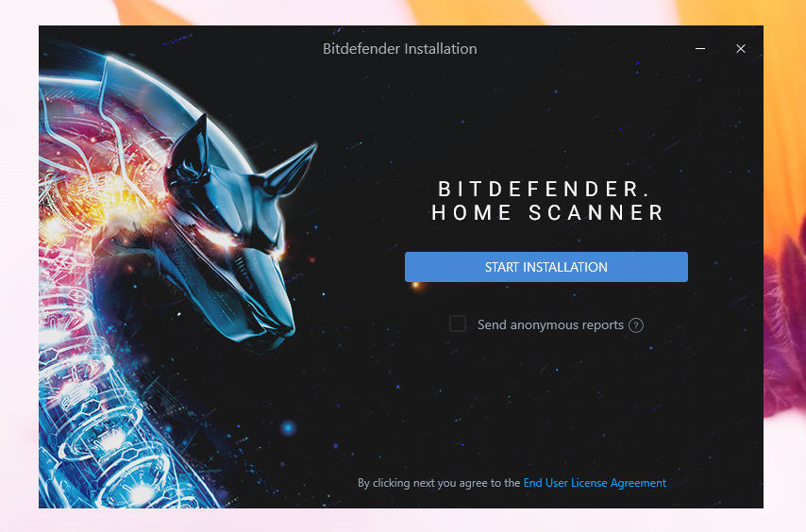This screenshot has width=806, height=532.
Task: Open the anonymous reports help question mark
Action: (x=636, y=325)
